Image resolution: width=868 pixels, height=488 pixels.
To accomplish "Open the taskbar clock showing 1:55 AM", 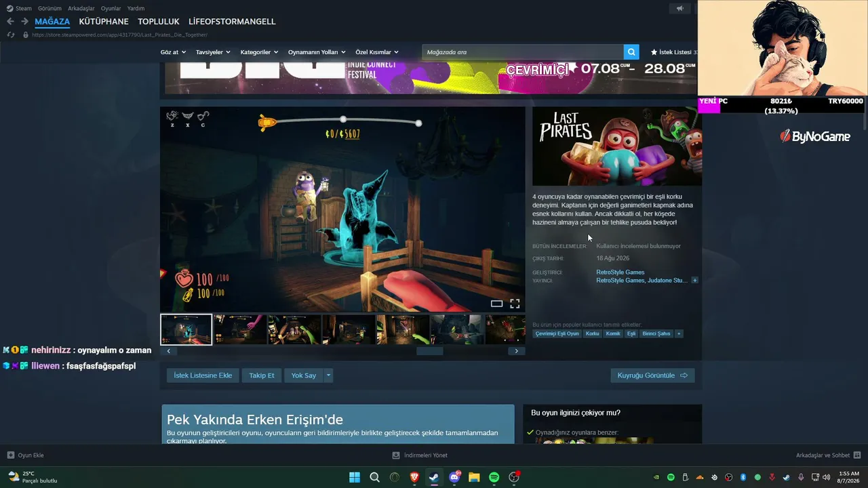I will pyautogui.click(x=849, y=477).
